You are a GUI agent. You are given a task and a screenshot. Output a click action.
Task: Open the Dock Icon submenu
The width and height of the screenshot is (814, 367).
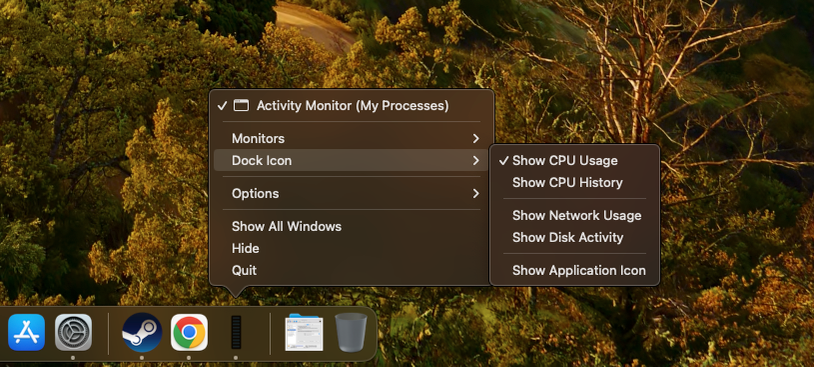pos(351,160)
